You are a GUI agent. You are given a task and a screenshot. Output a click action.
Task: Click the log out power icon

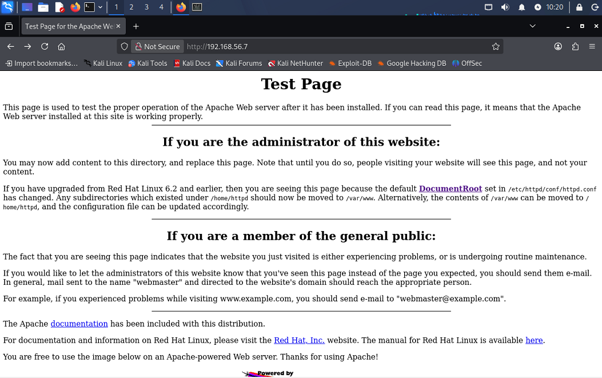595,7
